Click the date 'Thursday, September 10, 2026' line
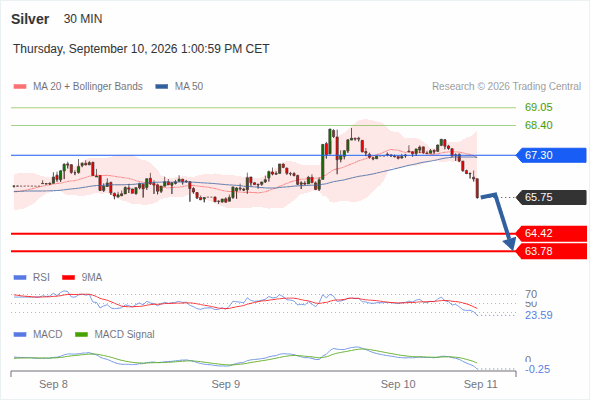590x400 pixels. pyautogui.click(x=141, y=49)
